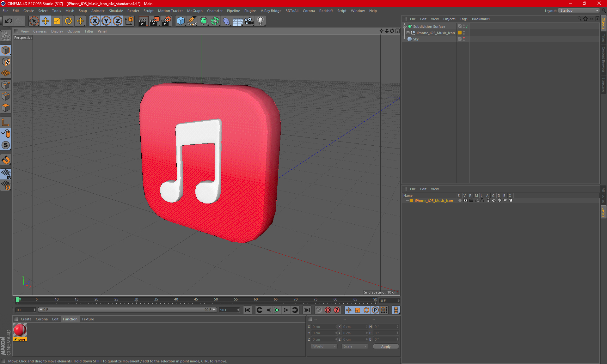Play animation forward
The image size is (607, 364).
[x=277, y=310]
